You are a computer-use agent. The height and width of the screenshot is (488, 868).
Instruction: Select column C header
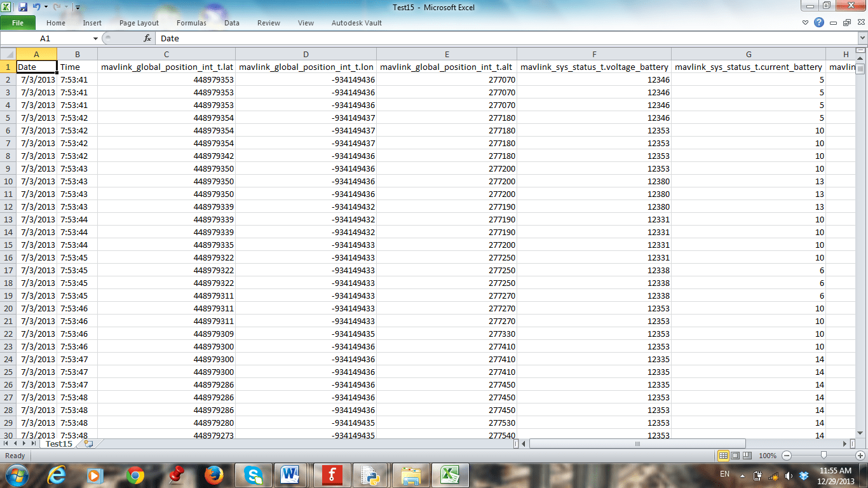166,54
